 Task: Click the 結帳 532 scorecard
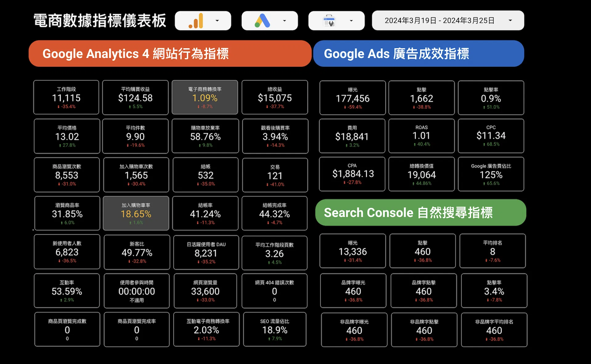tap(206, 175)
